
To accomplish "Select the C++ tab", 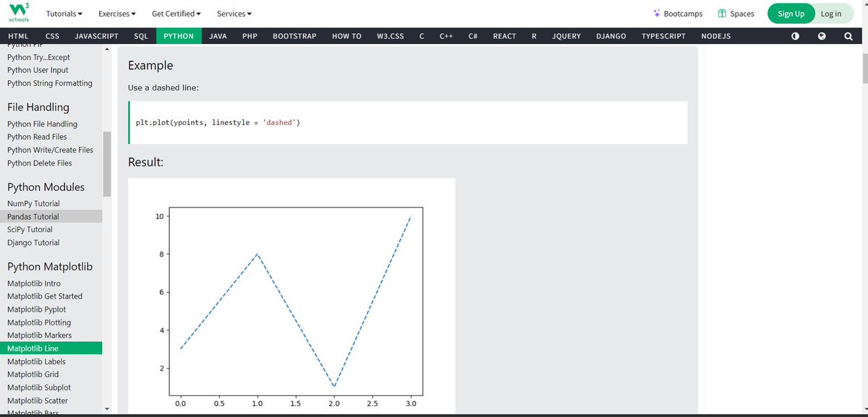I will tap(446, 36).
